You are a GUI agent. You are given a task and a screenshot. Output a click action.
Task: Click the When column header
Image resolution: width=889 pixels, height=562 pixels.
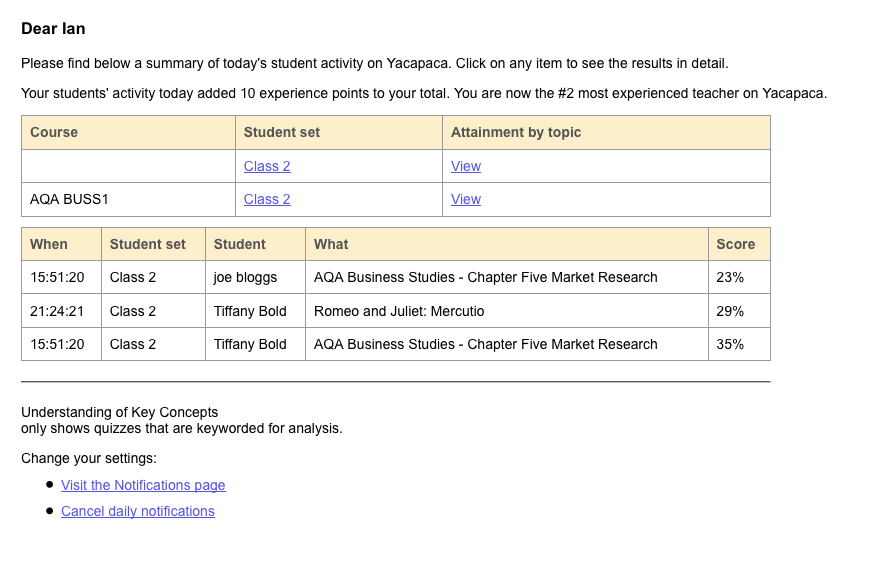point(49,244)
